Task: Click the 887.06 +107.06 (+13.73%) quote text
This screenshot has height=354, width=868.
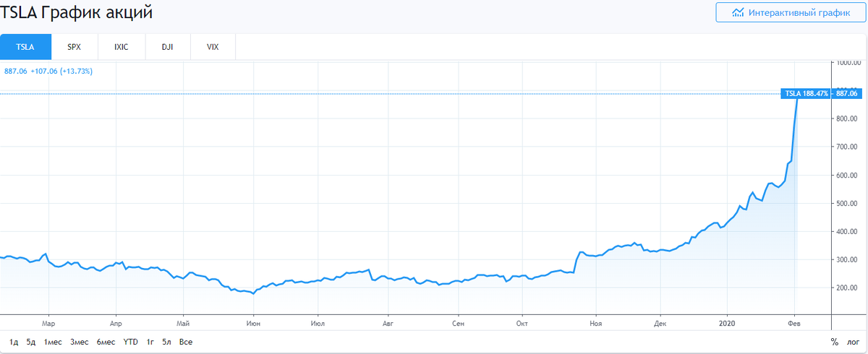Action: 48,71
